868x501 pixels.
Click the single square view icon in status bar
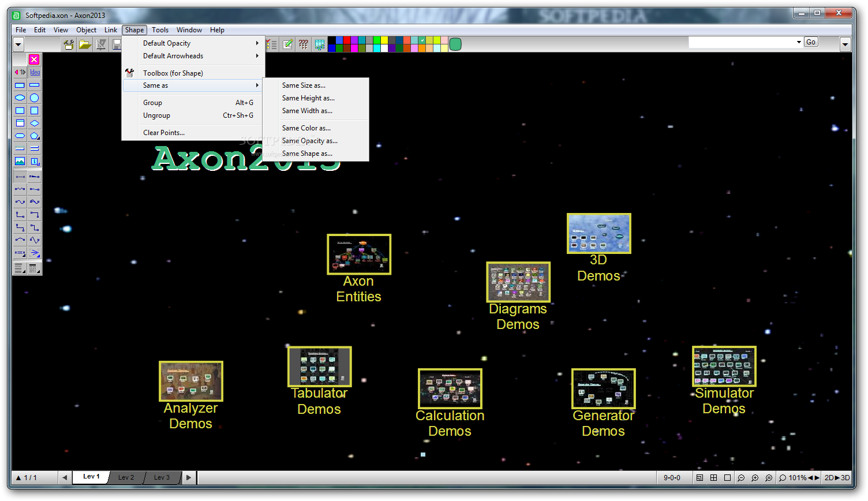click(x=727, y=477)
